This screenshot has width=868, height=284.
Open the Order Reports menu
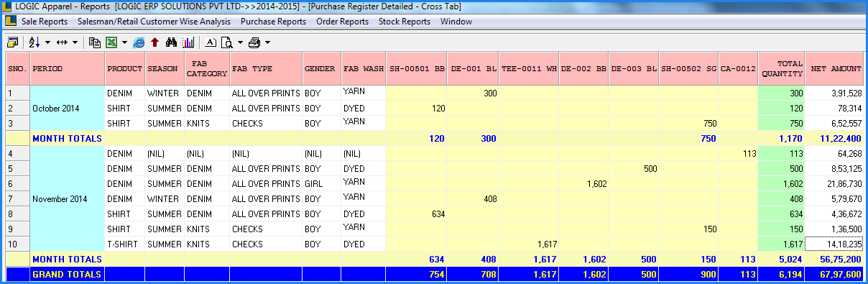pos(343,22)
